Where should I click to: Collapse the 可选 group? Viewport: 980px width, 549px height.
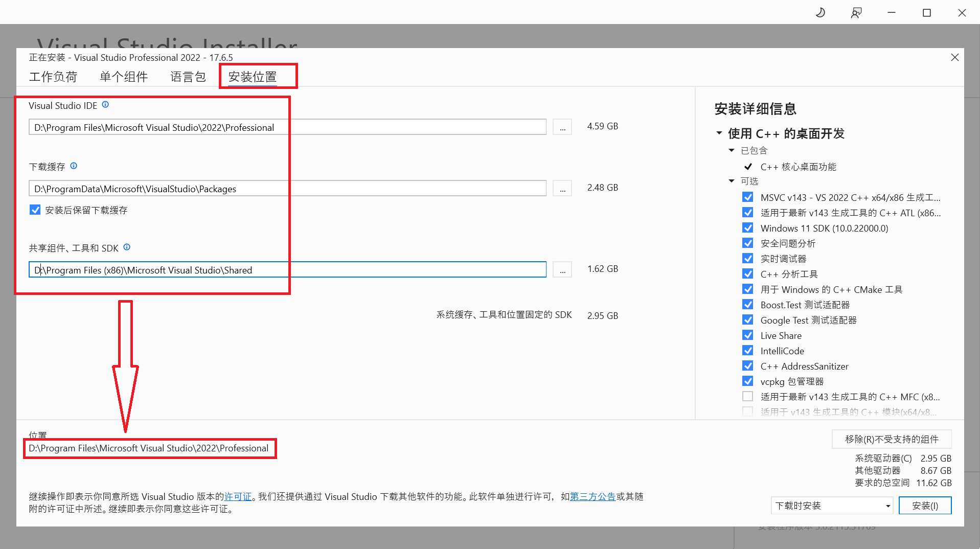click(x=732, y=181)
